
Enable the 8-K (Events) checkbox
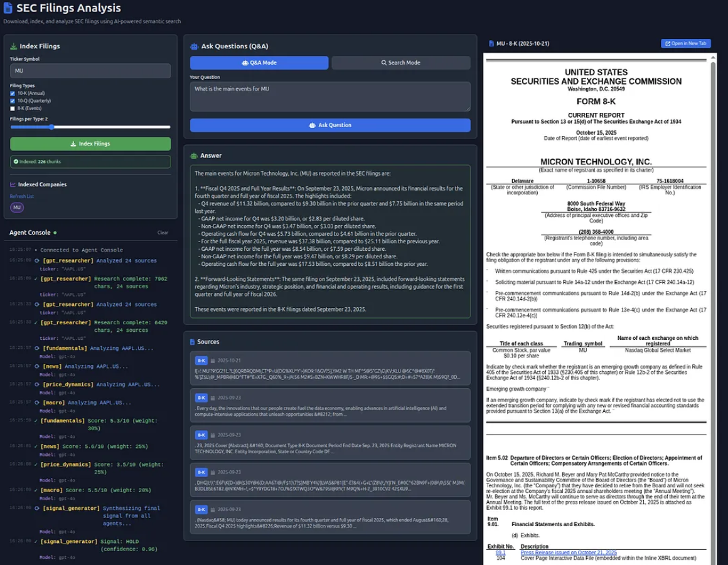point(13,108)
